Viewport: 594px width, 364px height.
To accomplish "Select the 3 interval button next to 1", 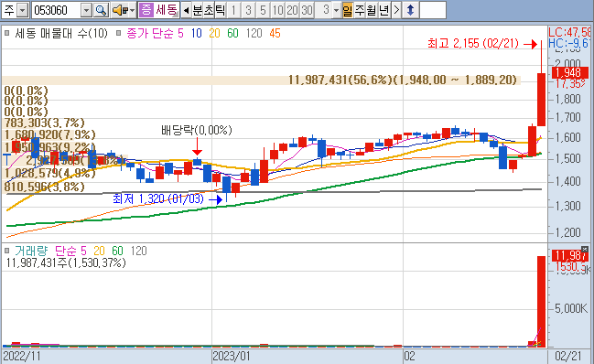I will click(x=248, y=10).
